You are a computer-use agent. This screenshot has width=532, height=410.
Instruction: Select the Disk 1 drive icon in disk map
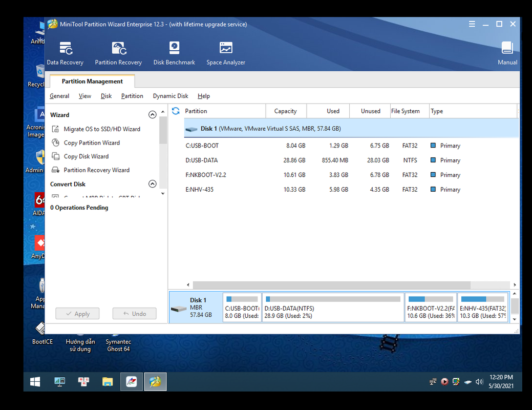[179, 309]
